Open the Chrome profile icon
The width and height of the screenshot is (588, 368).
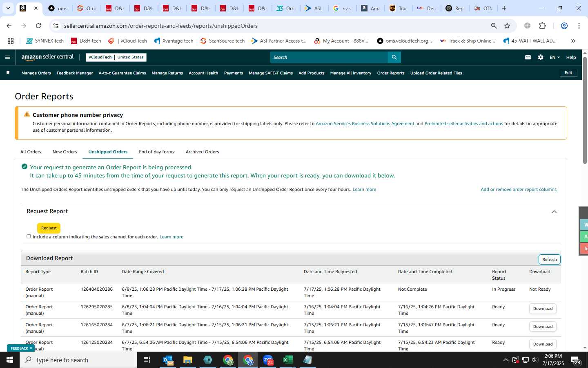tap(564, 26)
